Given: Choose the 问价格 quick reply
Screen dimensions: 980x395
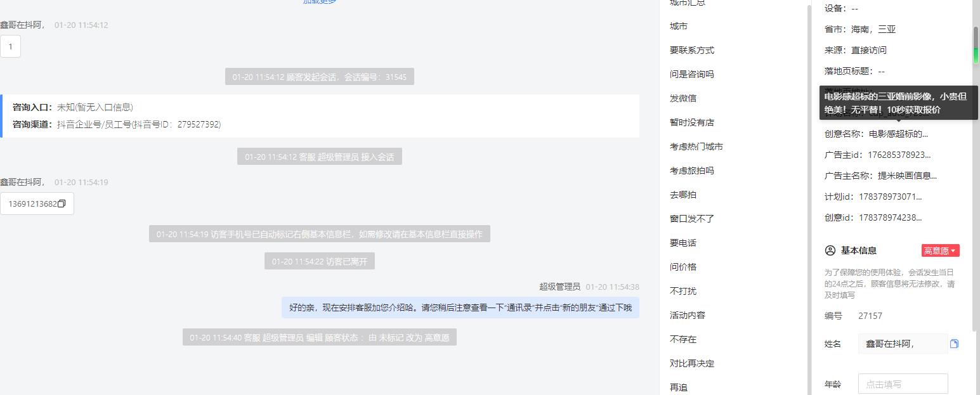Looking at the screenshot, I should pyautogui.click(x=683, y=267).
